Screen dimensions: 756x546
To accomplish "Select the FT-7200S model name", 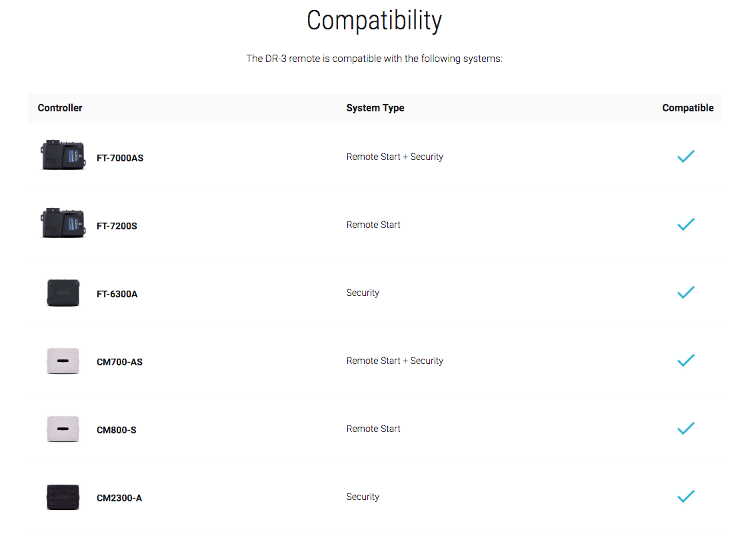I will pos(117,227).
